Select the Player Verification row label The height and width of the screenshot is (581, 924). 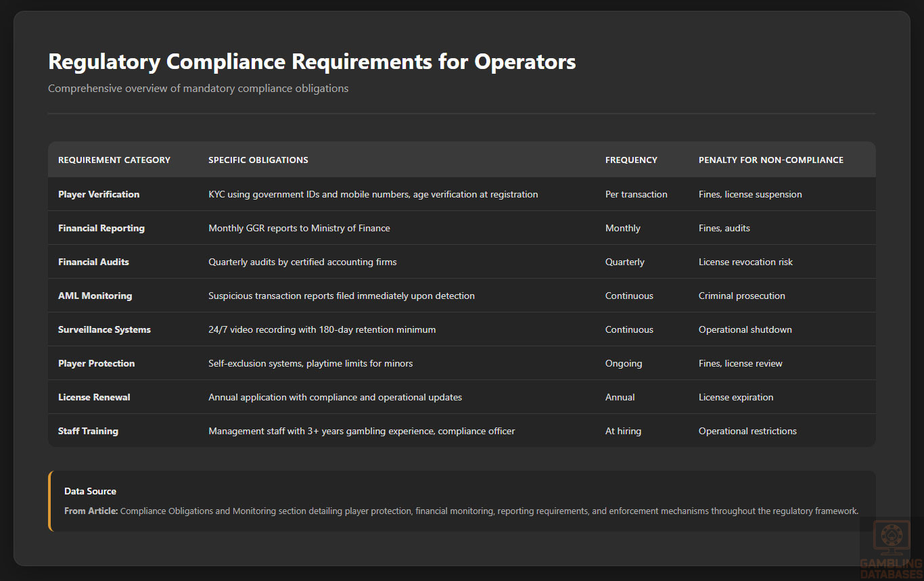[99, 194]
